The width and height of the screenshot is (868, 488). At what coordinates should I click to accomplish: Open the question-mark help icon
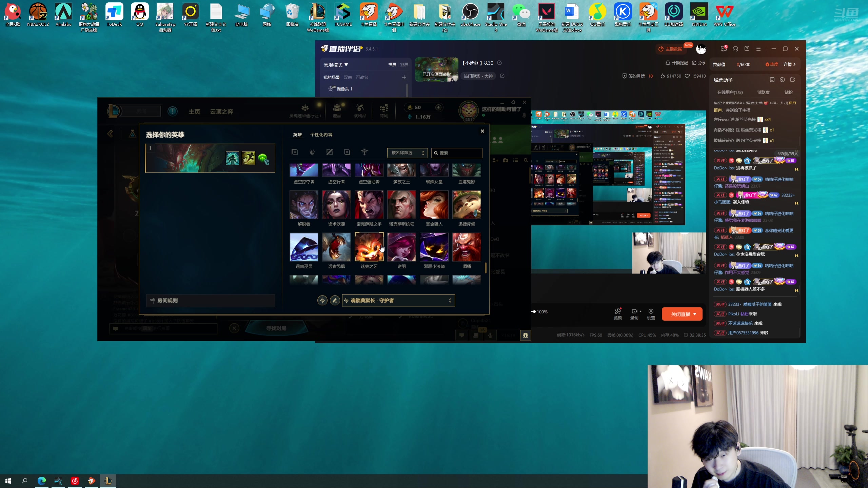click(x=747, y=49)
